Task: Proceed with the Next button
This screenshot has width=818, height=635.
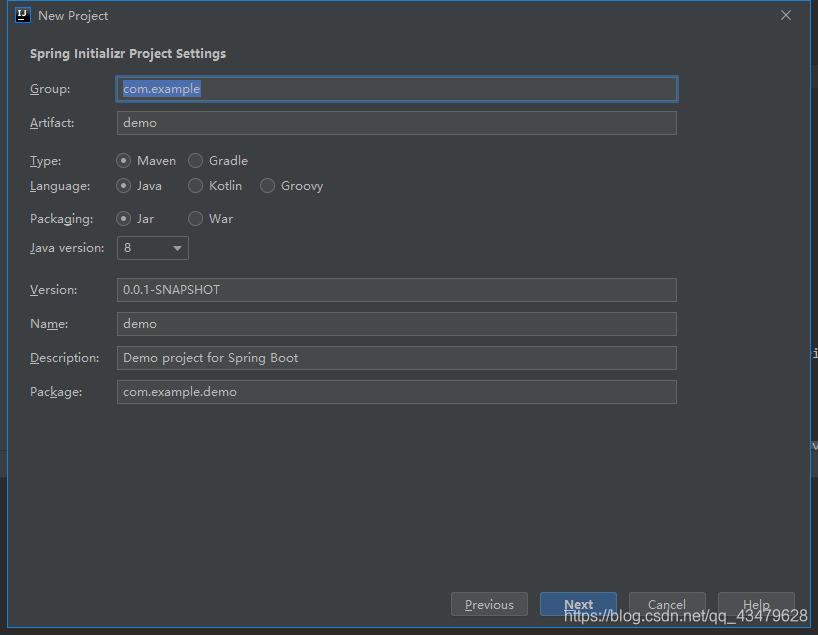Action: [578, 604]
